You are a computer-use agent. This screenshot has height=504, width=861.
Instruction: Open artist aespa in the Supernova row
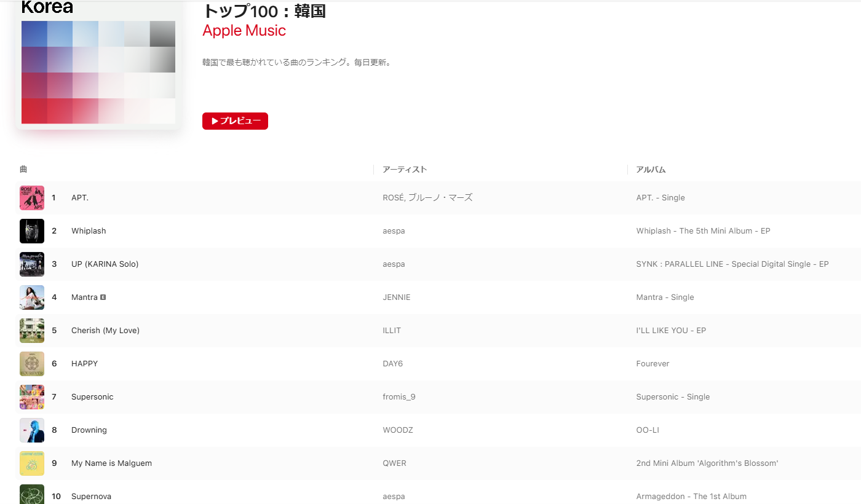tap(394, 497)
